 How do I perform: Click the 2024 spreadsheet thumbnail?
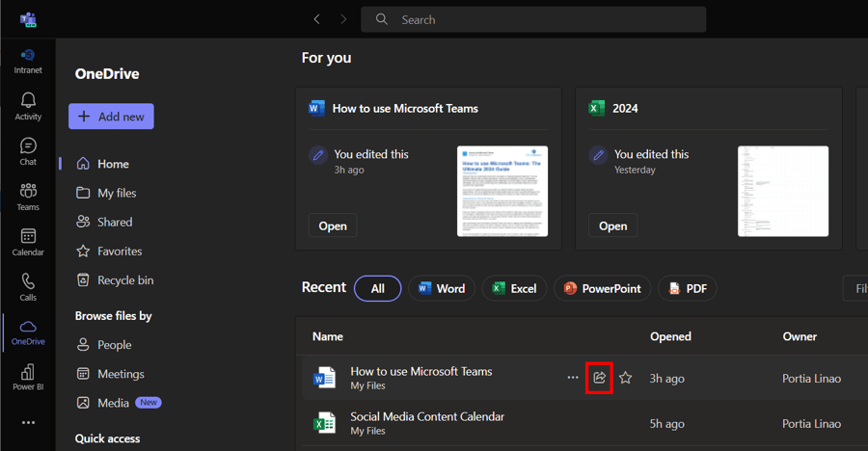click(783, 191)
